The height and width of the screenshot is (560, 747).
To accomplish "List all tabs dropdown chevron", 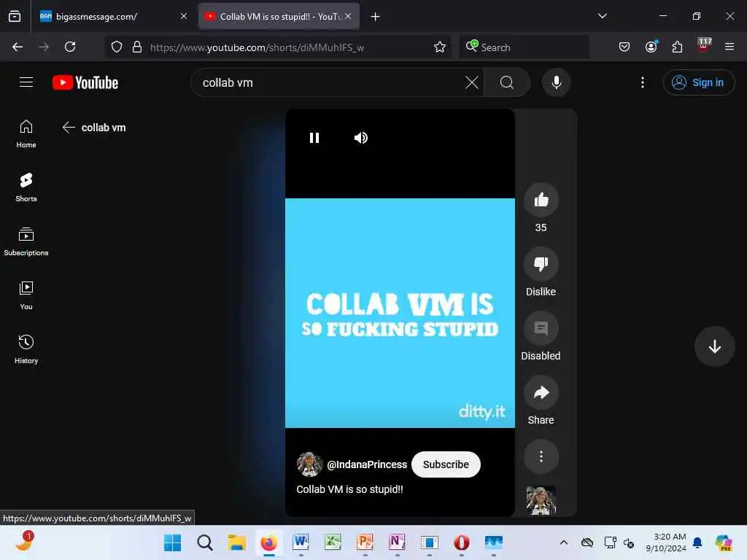I will coord(602,16).
